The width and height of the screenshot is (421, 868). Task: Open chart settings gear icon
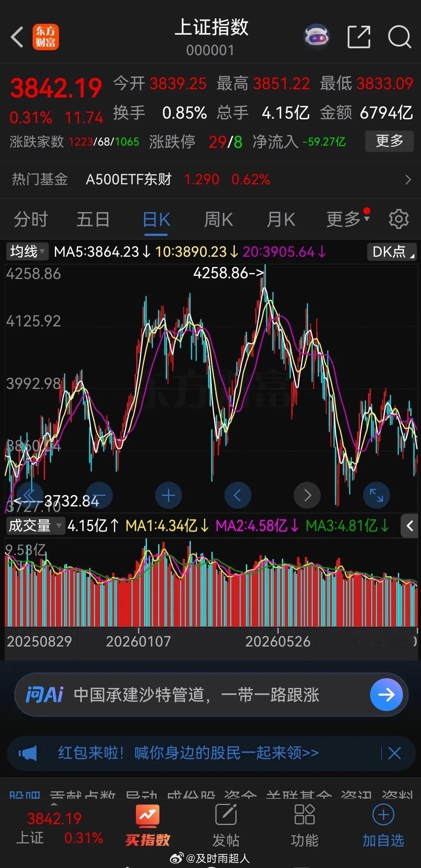[x=398, y=219]
